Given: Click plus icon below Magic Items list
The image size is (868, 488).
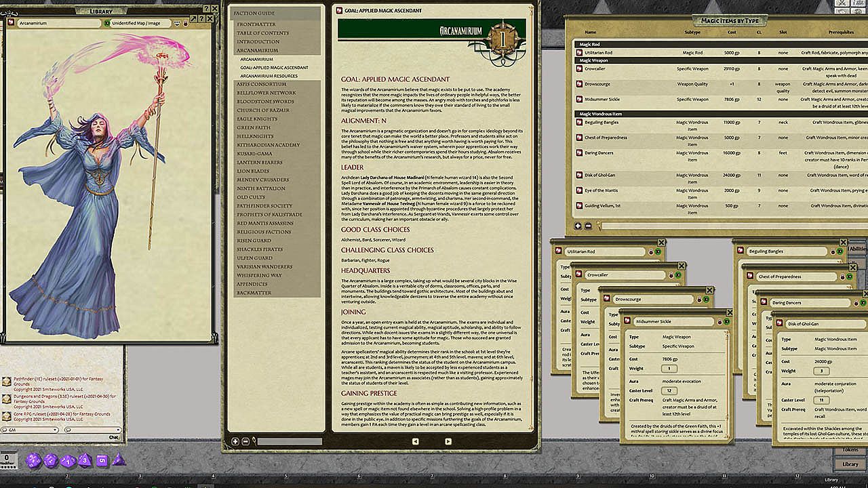Looking at the screenshot, I should tap(578, 226).
